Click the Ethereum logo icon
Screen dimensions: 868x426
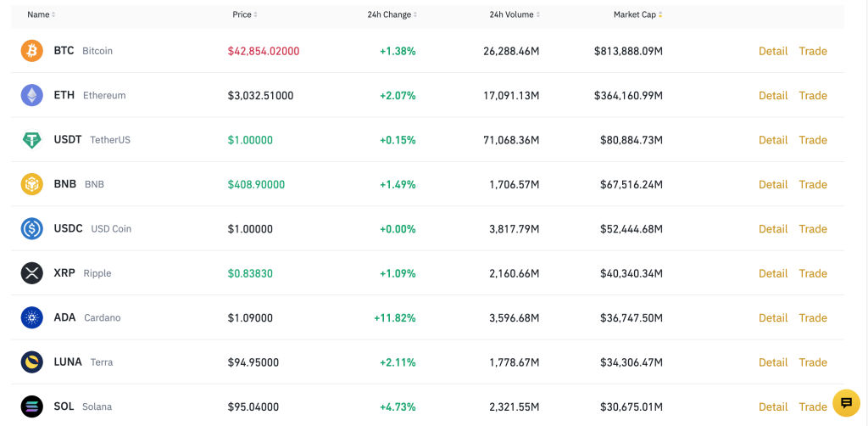(31, 95)
